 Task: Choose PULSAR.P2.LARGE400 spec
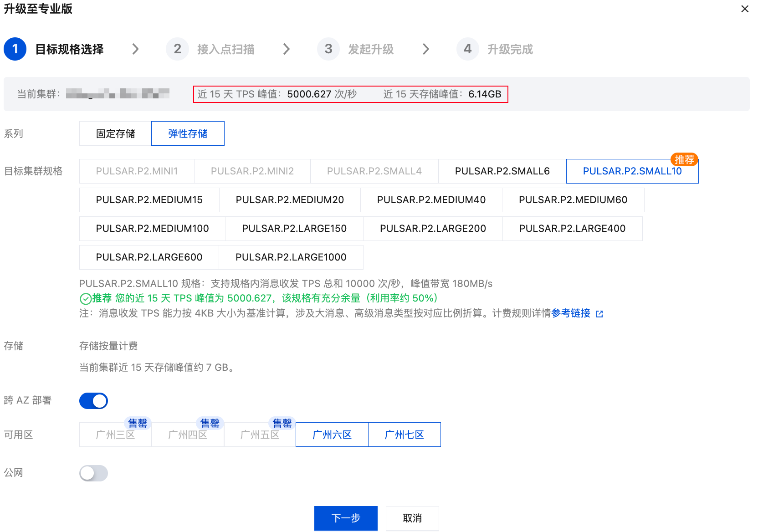pos(573,229)
